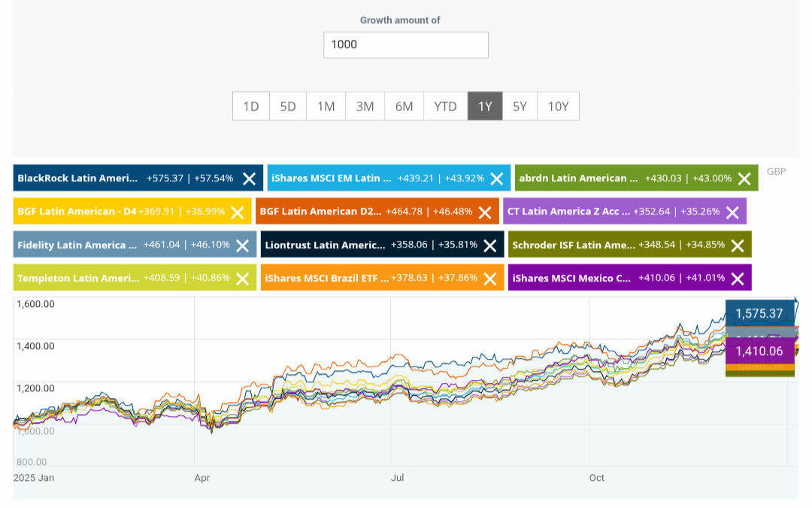Show the 6M performance period
The image size is (812, 508).
[x=404, y=106]
